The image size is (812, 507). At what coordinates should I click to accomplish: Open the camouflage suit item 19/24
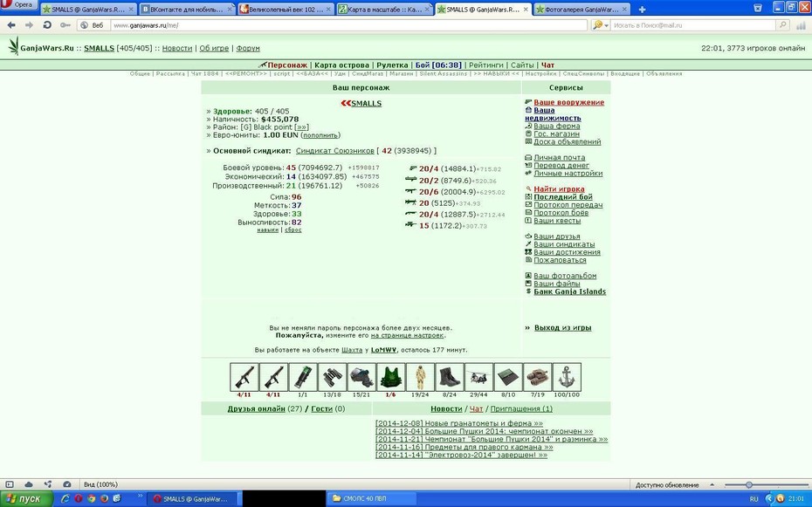click(420, 377)
